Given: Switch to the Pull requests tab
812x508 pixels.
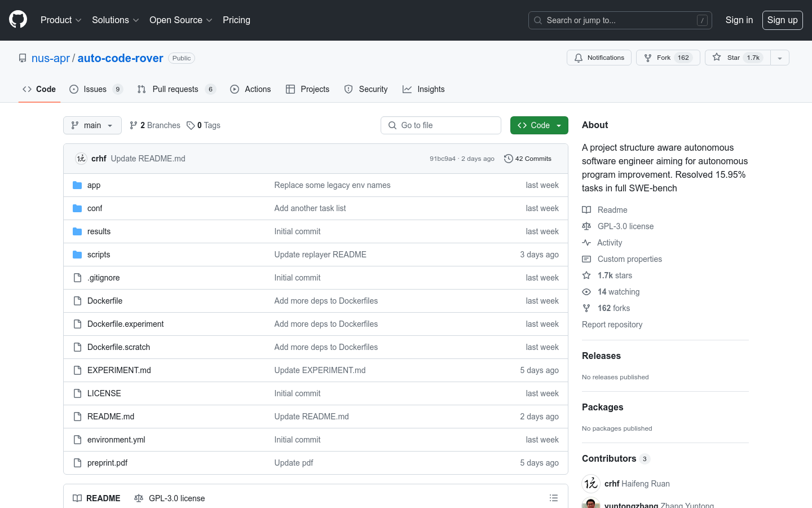Looking at the screenshot, I should coord(175,89).
